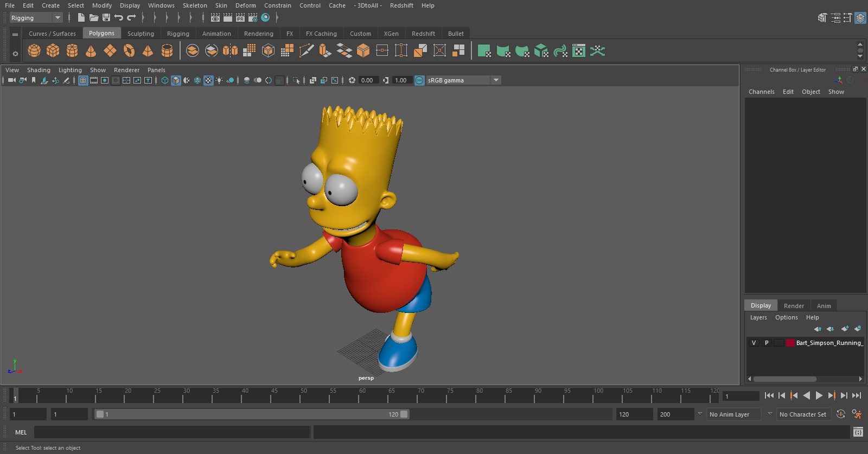Create a polygon pipe from the shelf

[x=167, y=51]
